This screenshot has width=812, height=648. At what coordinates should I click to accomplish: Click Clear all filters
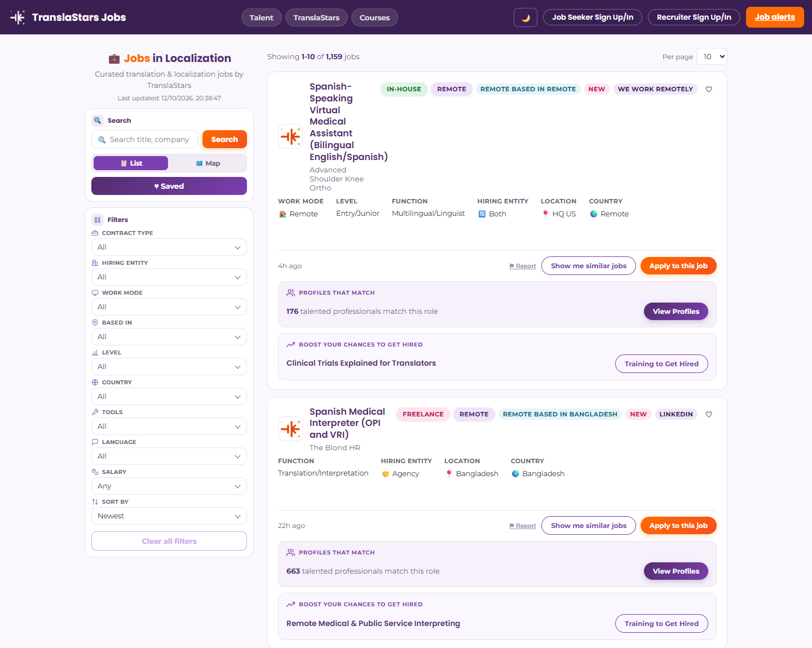click(169, 541)
